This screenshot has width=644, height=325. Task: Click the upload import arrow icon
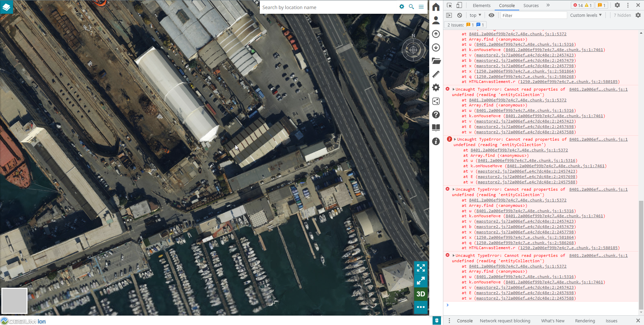click(436, 34)
